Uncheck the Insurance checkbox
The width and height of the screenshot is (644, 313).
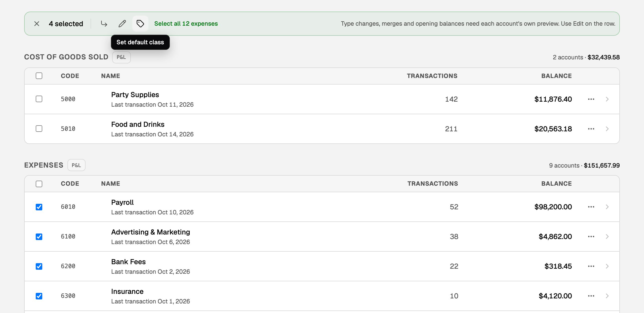point(39,296)
